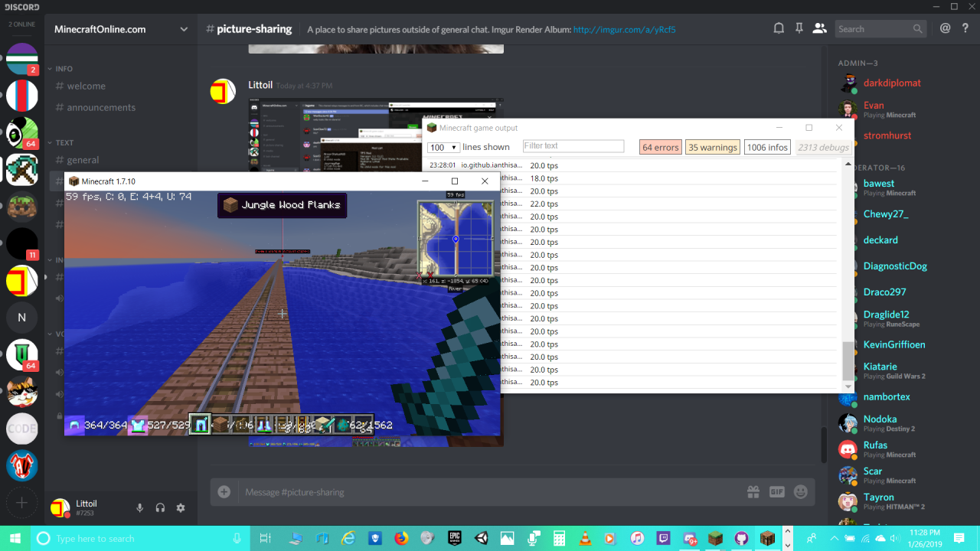
Task: Toggle the 1006 infos filter
Action: (767, 147)
